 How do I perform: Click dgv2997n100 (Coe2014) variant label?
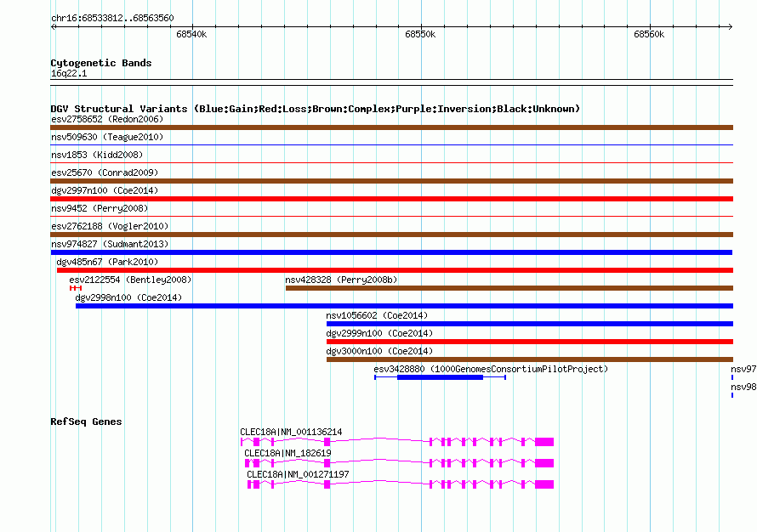[105, 190]
